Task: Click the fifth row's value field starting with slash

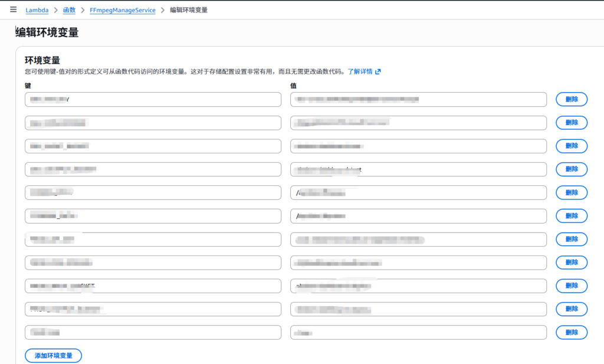Action: (418, 193)
